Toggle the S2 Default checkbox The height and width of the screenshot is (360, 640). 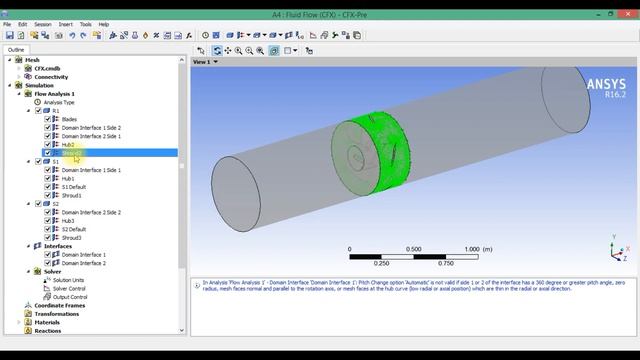point(47,229)
